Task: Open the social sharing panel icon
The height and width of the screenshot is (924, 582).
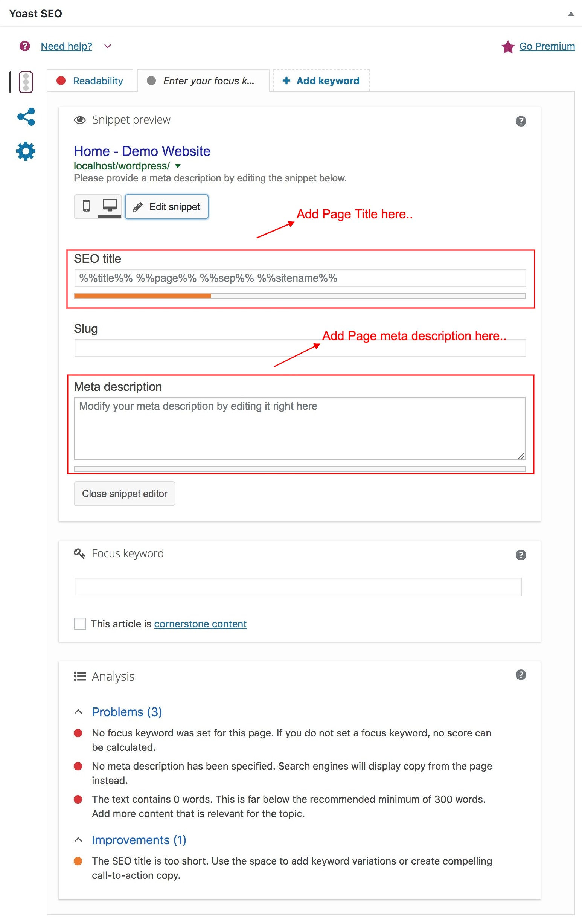Action: pos(25,116)
